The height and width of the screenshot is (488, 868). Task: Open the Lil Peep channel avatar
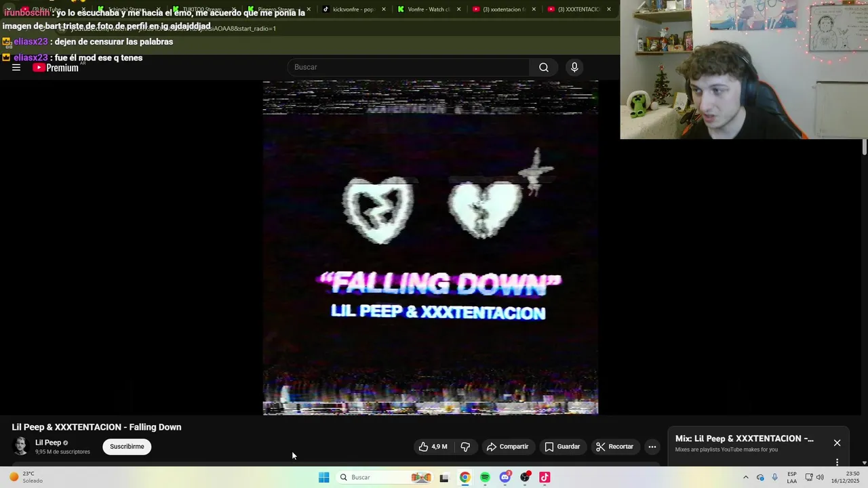point(21,446)
